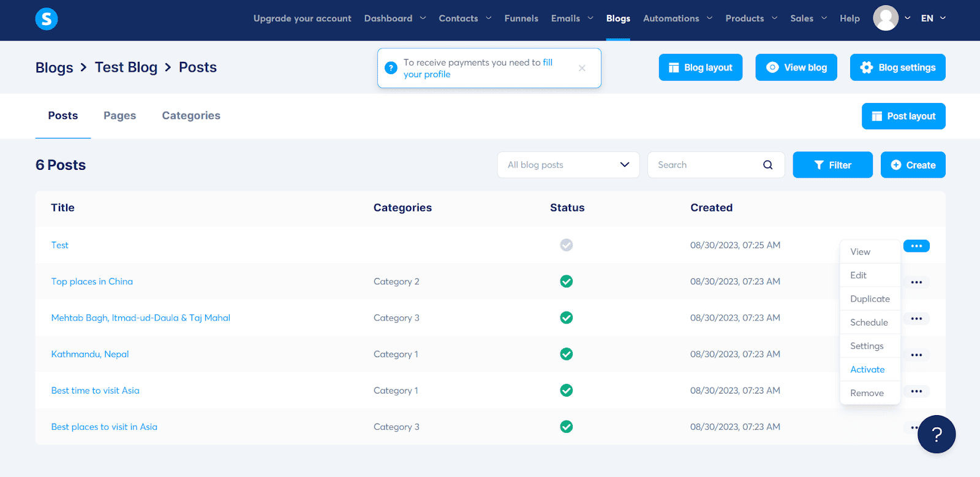The width and height of the screenshot is (980, 477).
Task: Click the Filter button
Action: (832, 165)
